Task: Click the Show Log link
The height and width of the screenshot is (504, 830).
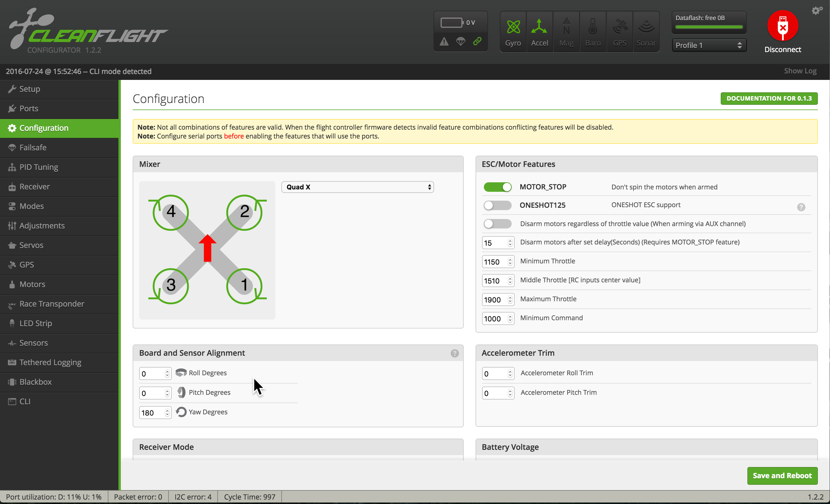Action: pos(800,71)
